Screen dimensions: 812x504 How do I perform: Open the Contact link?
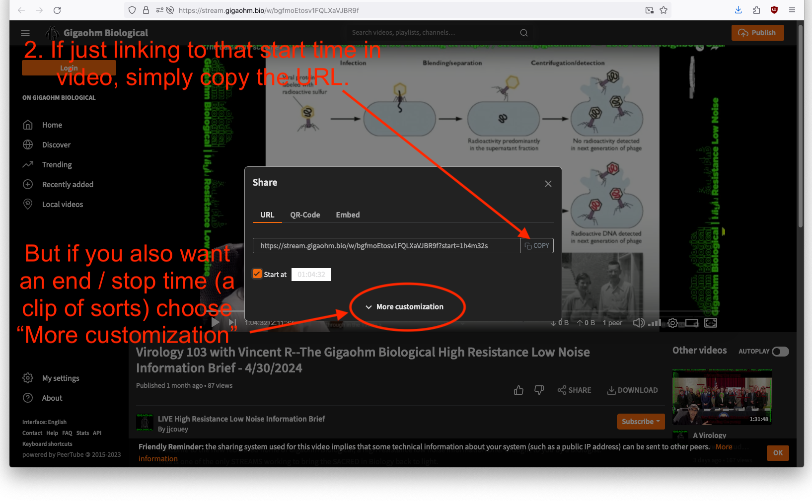(32, 433)
